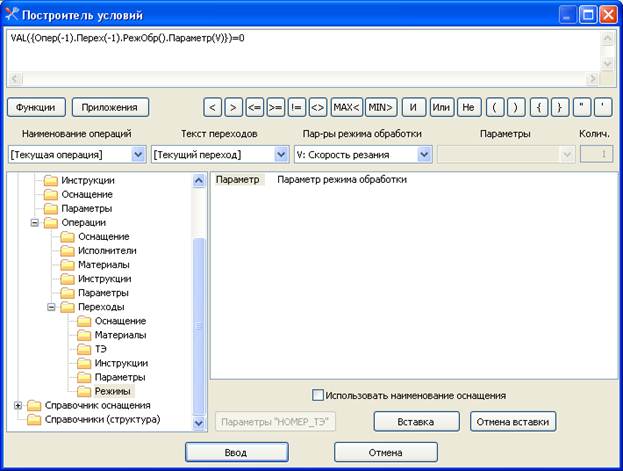The image size is (623, 471).
Task: Click the MIN> operator button
Action: (381, 107)
